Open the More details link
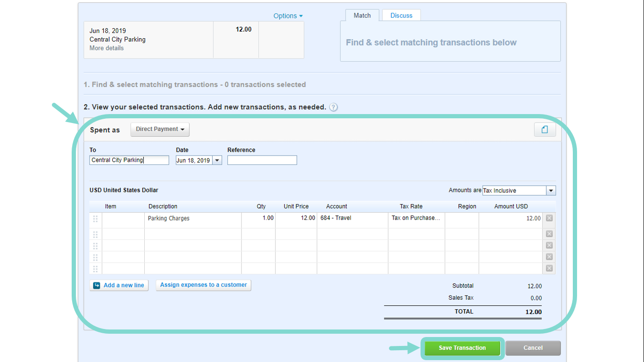Screen dimensions: 644x362 tap(107, 48)
